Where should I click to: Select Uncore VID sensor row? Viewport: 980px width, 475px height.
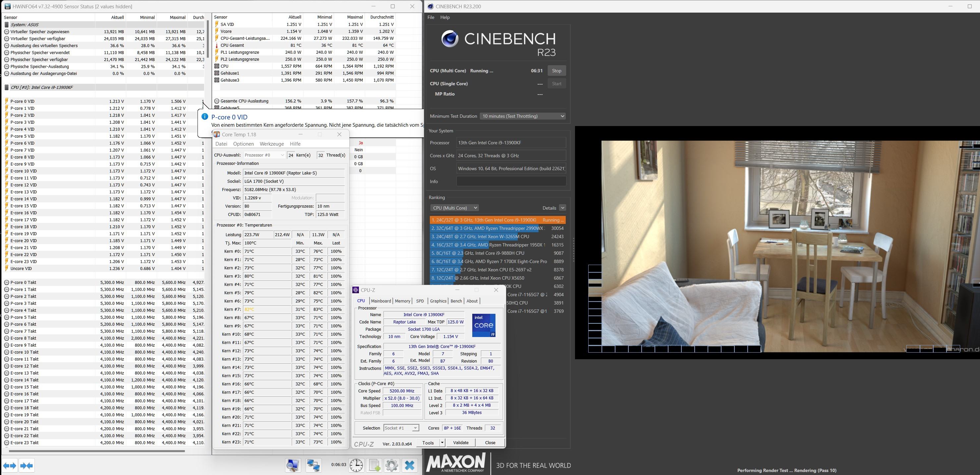103,269
